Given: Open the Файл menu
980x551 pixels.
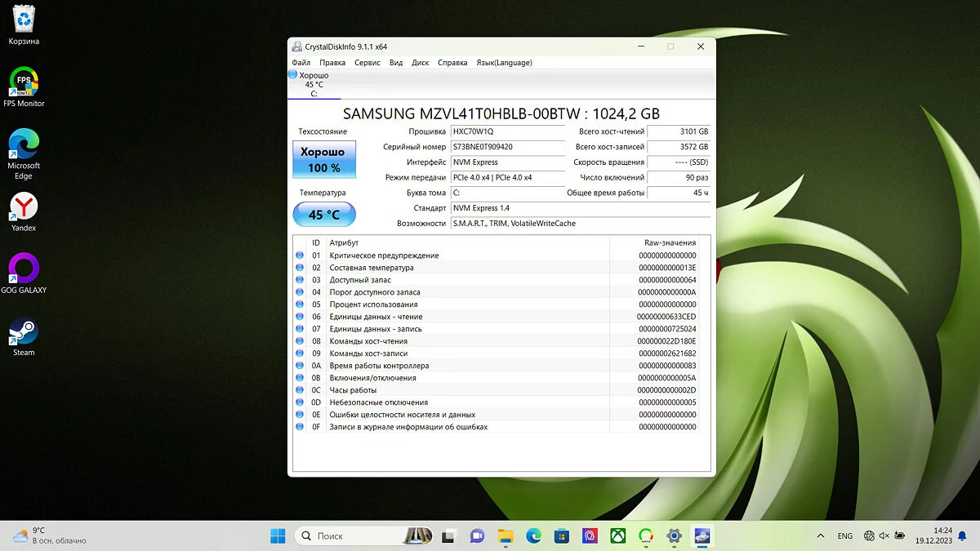Looking at the screenshot, I should tap(301, 63).
